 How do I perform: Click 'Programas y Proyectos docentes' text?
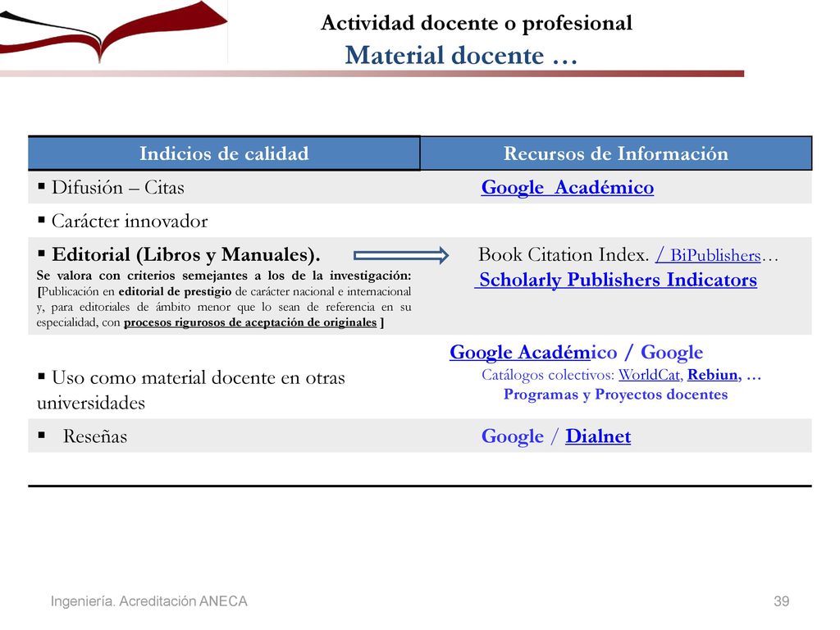615,395
